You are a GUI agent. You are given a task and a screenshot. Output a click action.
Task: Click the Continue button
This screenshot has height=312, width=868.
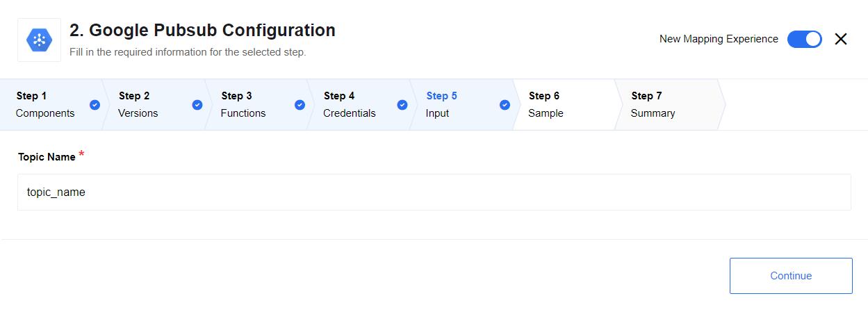791,276
